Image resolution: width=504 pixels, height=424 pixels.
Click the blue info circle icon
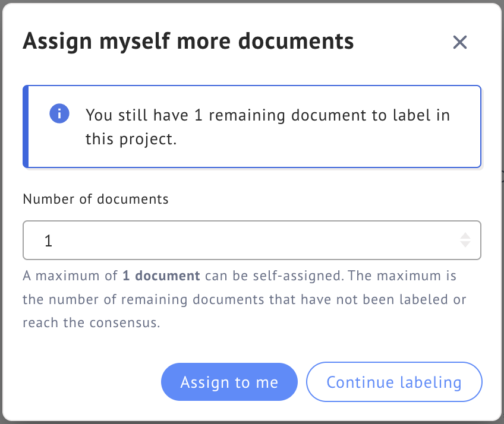(x=59, y=113)
